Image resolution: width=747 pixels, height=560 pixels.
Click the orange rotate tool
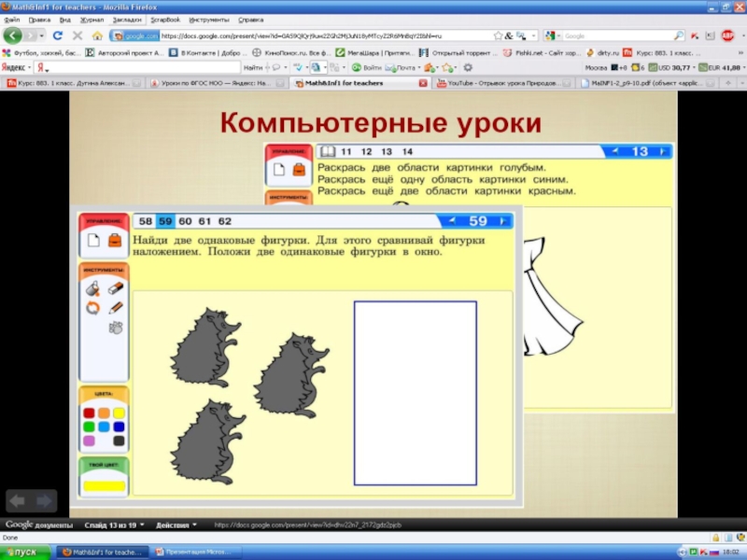point(92,307)
